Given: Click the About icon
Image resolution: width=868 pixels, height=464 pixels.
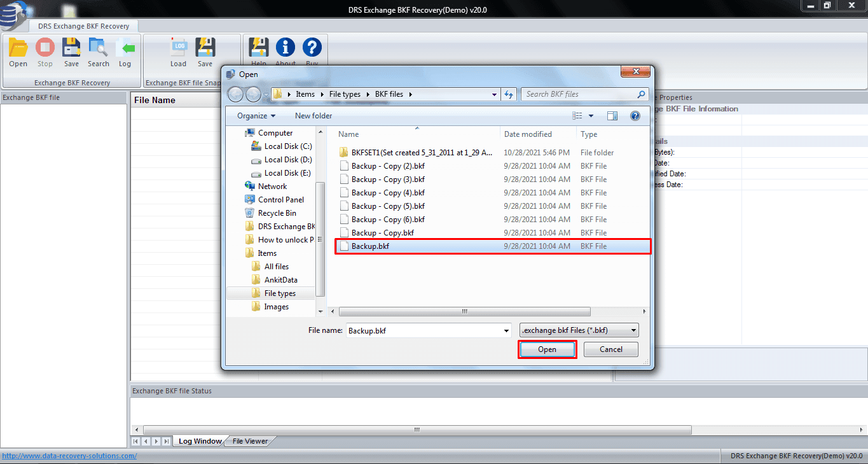Looking at the screenshot, I should point(285,50).
